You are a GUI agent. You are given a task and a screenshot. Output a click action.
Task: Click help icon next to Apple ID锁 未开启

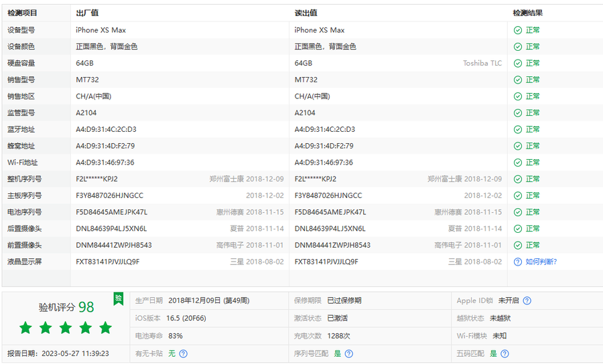tap(527, 300)
